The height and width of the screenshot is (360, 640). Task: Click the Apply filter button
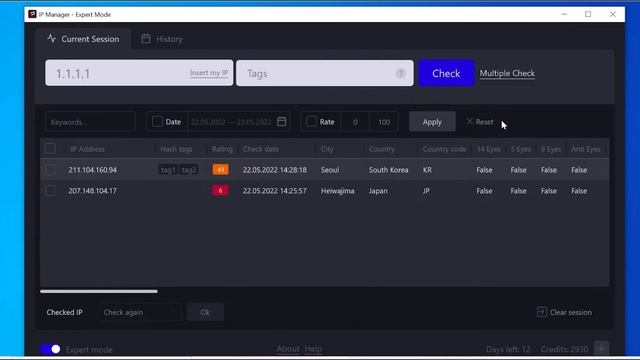pos(432,122)
